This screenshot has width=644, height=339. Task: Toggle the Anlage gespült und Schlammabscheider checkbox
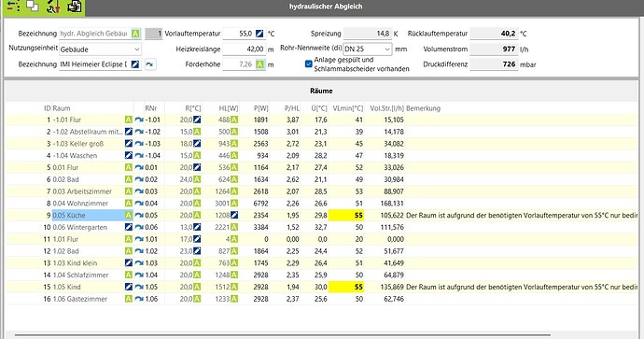point(309,64)
